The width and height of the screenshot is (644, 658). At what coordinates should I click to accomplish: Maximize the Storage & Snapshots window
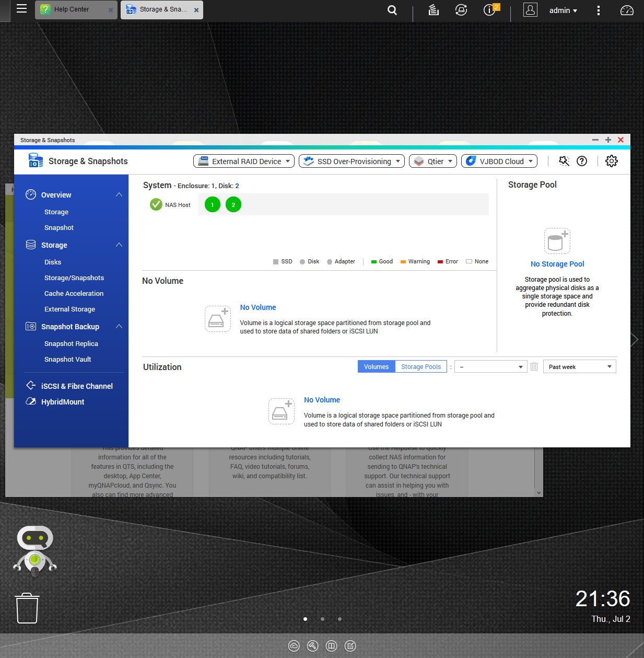coord(608,140)
